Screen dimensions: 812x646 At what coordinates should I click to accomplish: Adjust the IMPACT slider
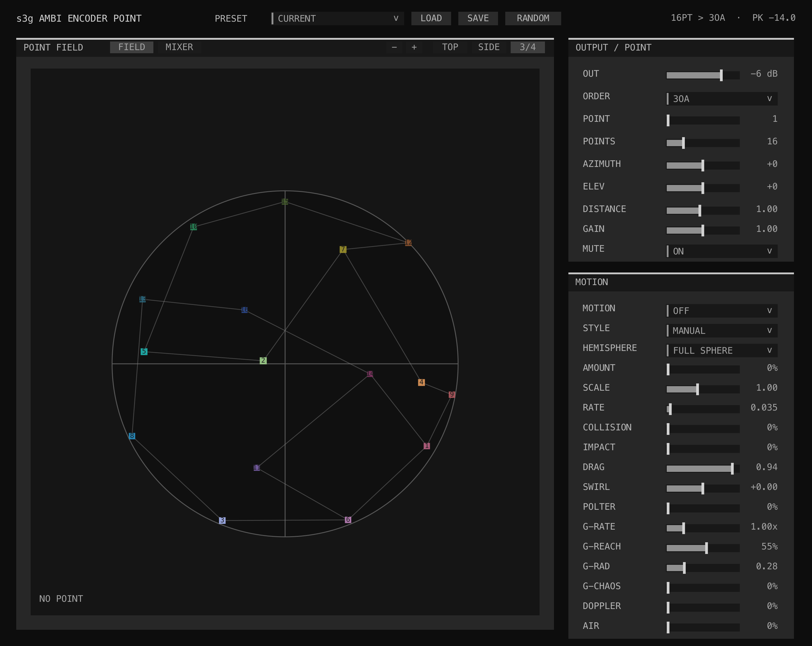pyautogui.click(x=703, y=449)
